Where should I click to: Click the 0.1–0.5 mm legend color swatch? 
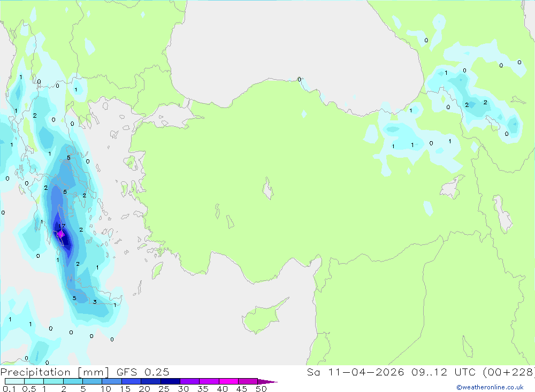(x=14, y=381)
